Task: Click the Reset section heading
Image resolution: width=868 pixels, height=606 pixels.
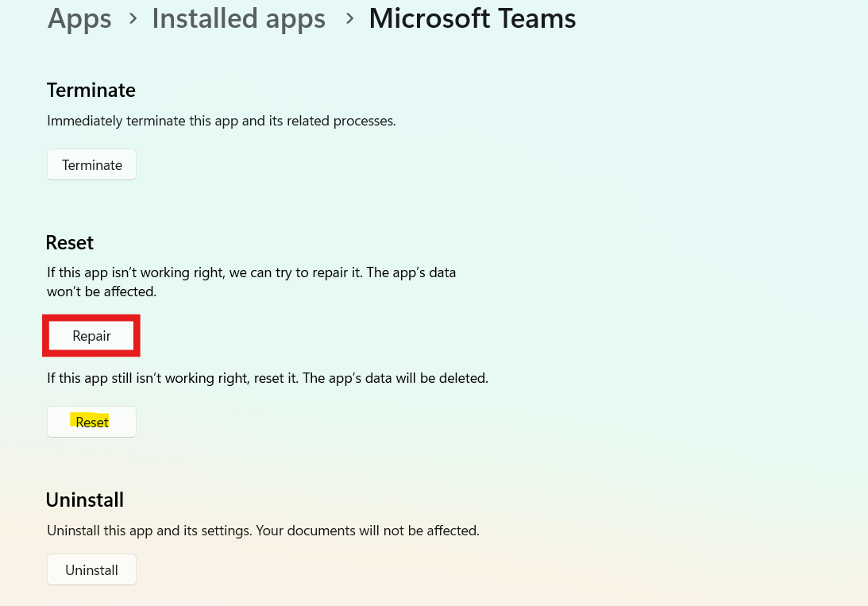Action: click(69, 242)
